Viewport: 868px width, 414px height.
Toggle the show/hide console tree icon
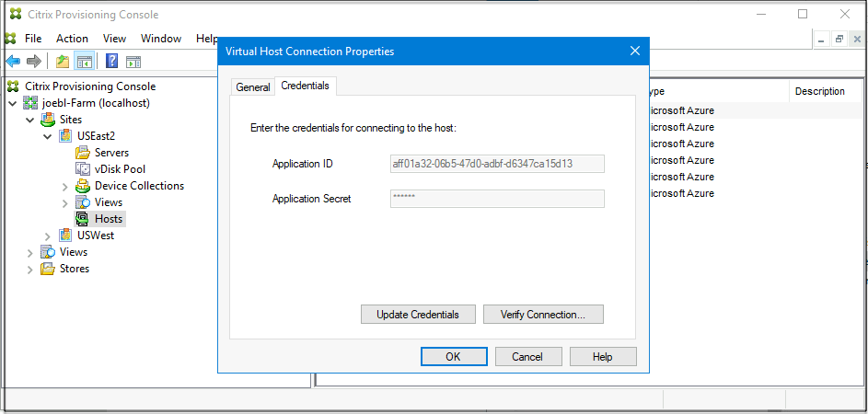(x=84, y=62)
